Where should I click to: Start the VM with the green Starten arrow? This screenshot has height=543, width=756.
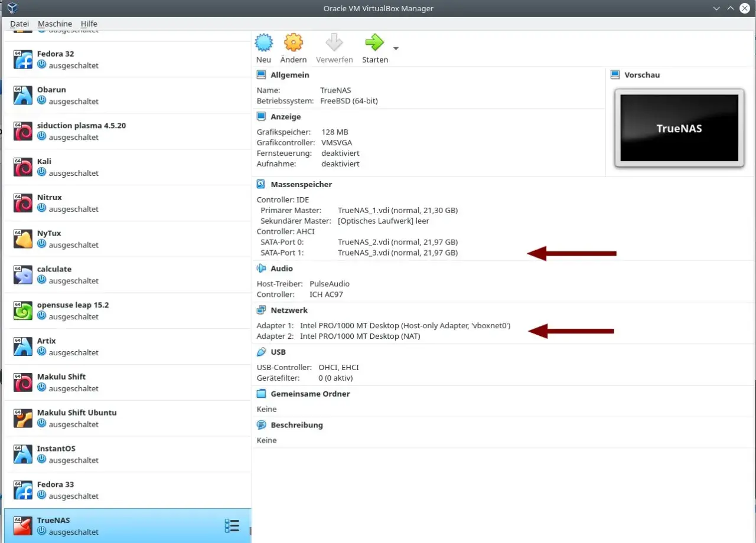click(374, 42)
